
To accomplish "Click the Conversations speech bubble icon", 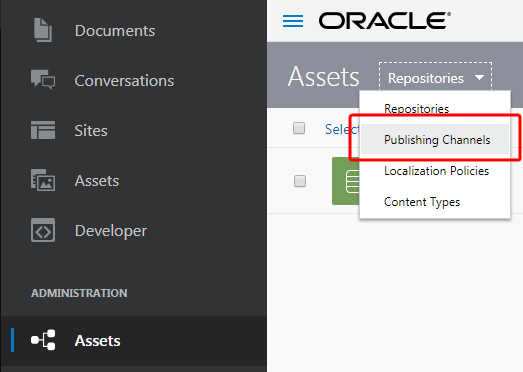I will click(x=43, y=79).
